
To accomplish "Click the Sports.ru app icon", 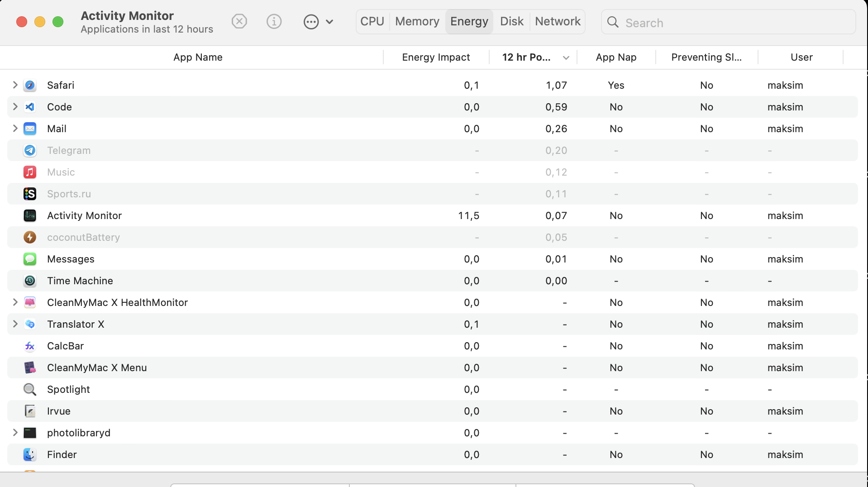I will (30, 194).
